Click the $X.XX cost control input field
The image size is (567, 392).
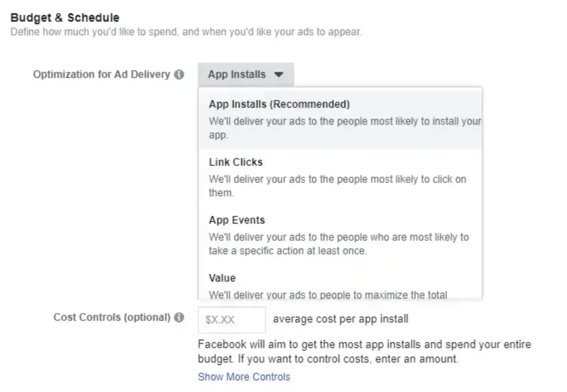[231, 320]
